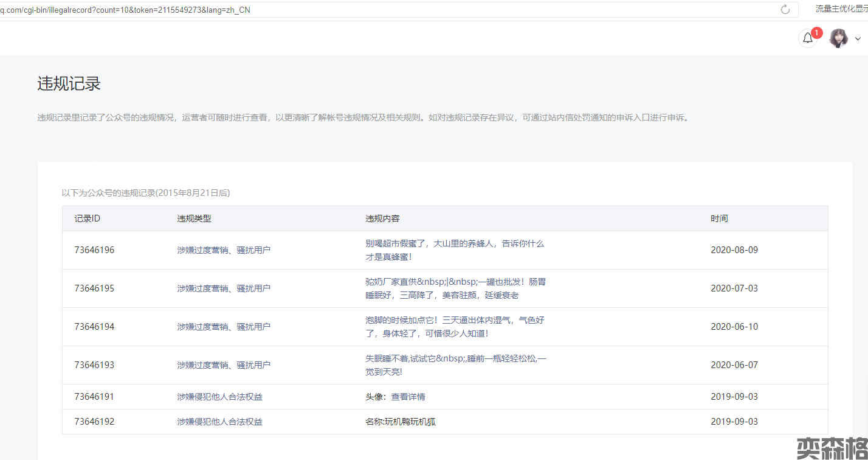Expand the account menu chevron beside avatar

858,39
